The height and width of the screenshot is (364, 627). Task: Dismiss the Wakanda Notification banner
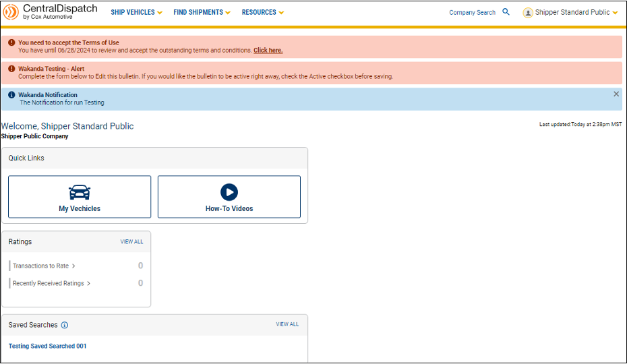[x=616, y=94]
